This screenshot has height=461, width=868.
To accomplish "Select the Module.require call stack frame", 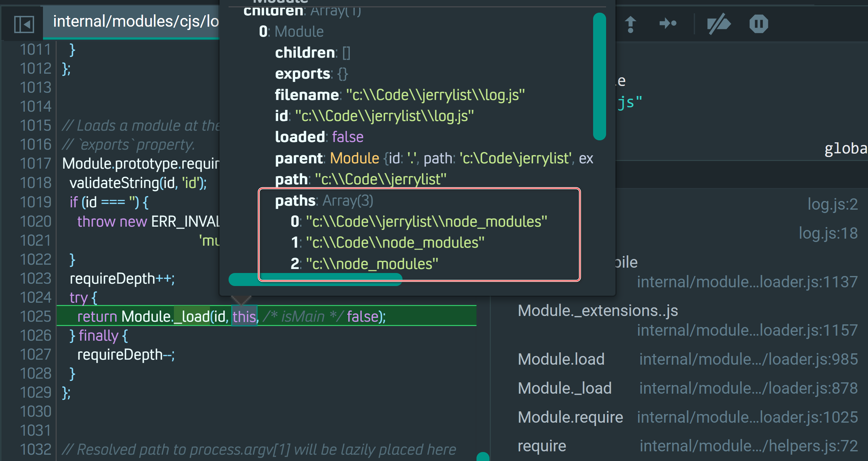I will click(x=570, y=417).
